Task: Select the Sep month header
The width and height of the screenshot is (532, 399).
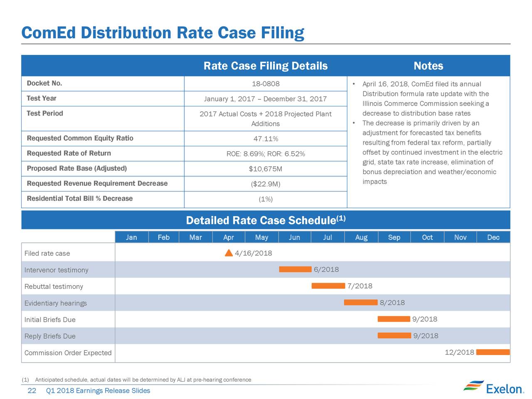Action: [394, 237]
